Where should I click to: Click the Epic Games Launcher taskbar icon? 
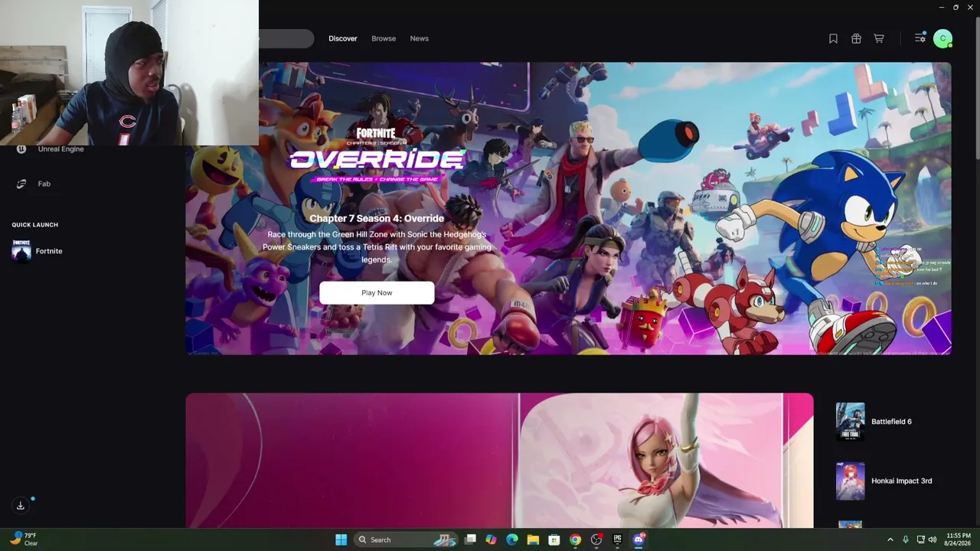[x=618, y=540]
